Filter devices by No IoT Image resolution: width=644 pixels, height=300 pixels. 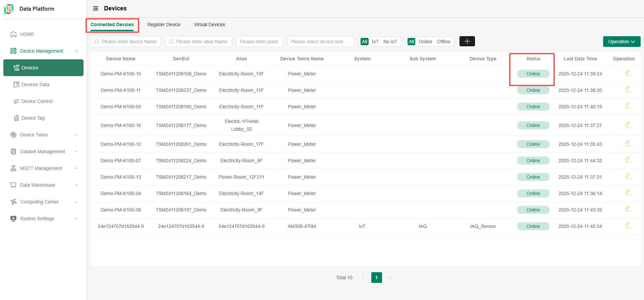(390, 42)
